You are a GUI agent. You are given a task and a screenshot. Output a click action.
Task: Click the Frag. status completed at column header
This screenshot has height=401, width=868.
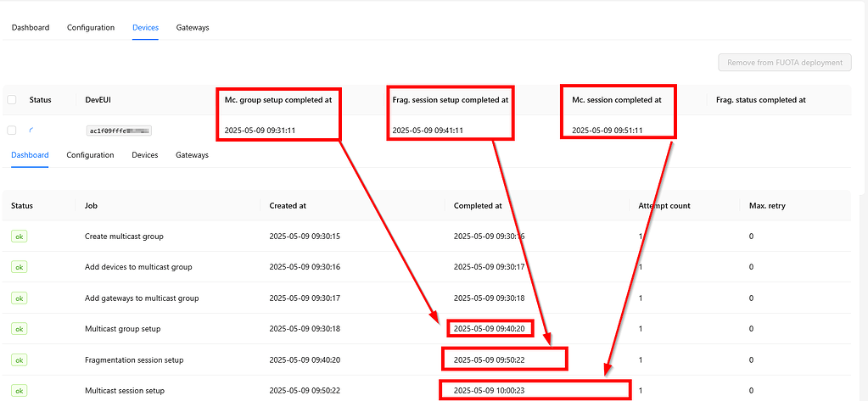[x=760, y=100]
